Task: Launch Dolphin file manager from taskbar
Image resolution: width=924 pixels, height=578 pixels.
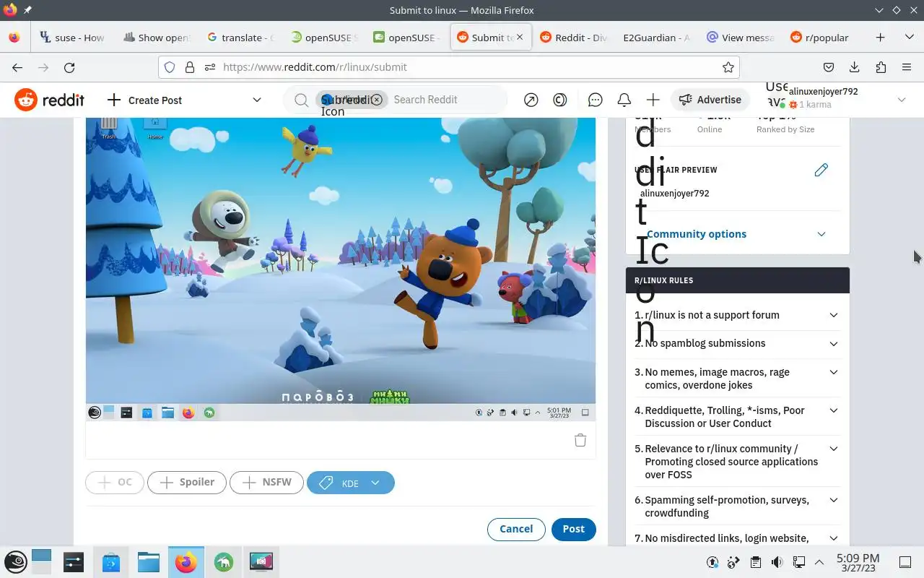Action: pos(148,561)
